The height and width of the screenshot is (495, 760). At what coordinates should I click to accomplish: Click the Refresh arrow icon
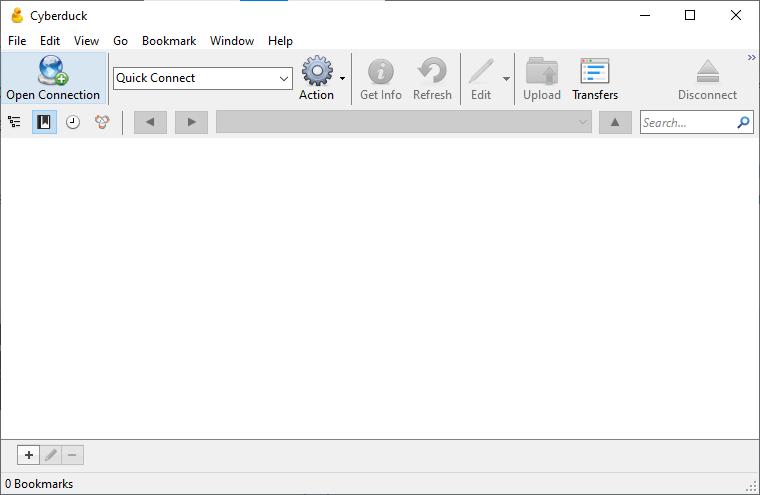(x=432, y=72)
